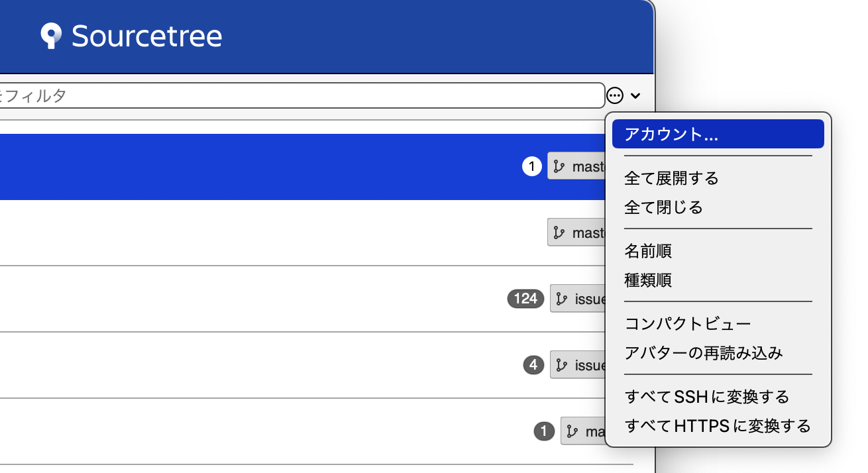The height and width of the screenshot is (473, 868).
Task: Click the branch icon on the bottom master row
Action: coord(572,431)
